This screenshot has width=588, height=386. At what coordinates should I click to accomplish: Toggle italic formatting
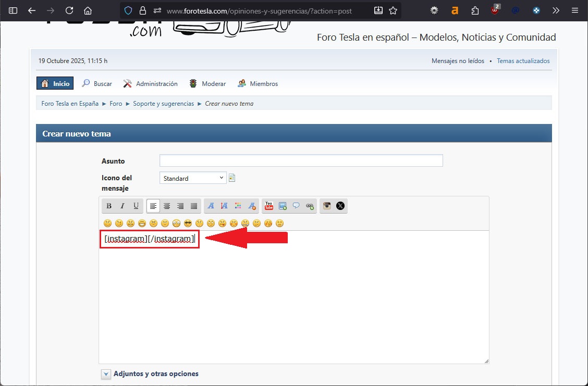click(x=123, y=206)
